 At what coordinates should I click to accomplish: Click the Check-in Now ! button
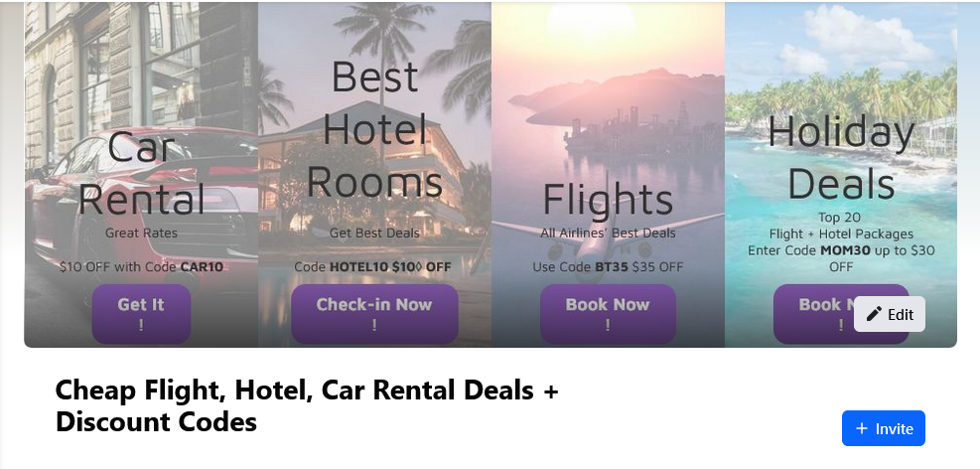click(x=374, y=314)
